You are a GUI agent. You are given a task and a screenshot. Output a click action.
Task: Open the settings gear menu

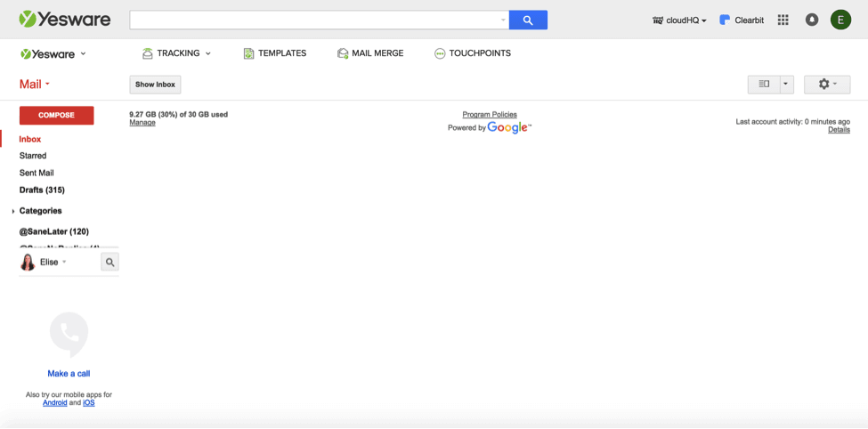tap(827, 84)
